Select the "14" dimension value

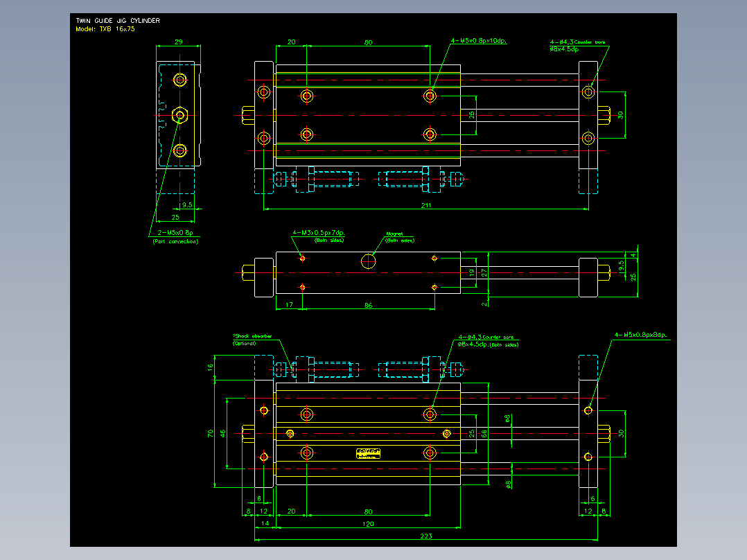[x=265, y=523]
